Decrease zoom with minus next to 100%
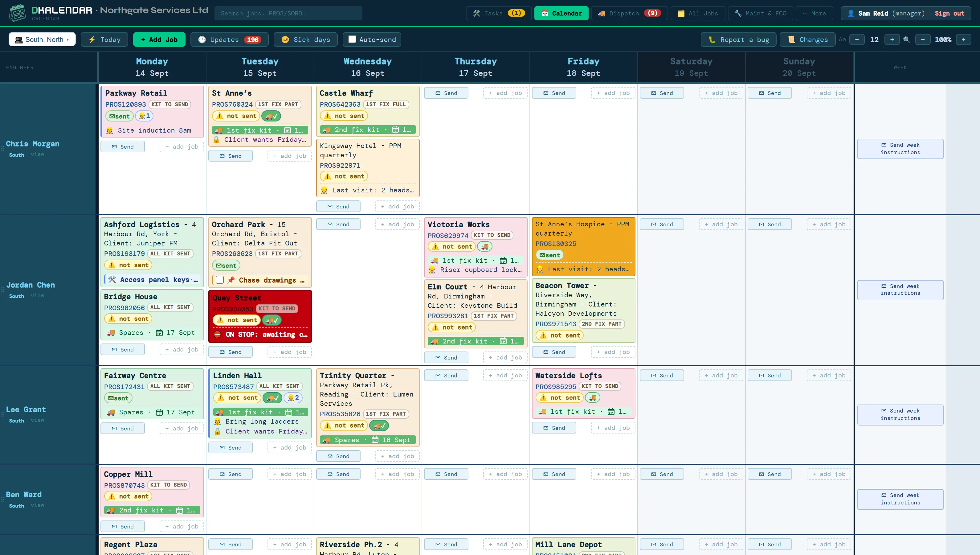980x555 pixels. tap(923, 40)
